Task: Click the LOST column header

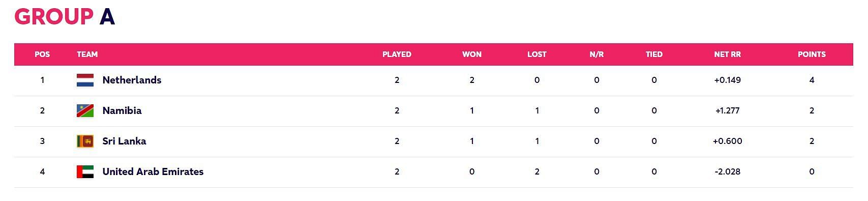Action: [x=537, y=54]
